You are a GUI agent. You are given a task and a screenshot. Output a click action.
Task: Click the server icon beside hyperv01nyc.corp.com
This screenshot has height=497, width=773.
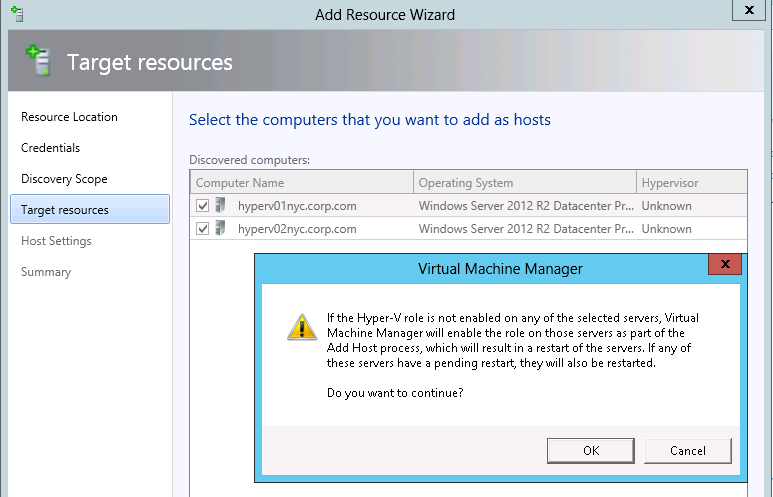pos(220,205)
